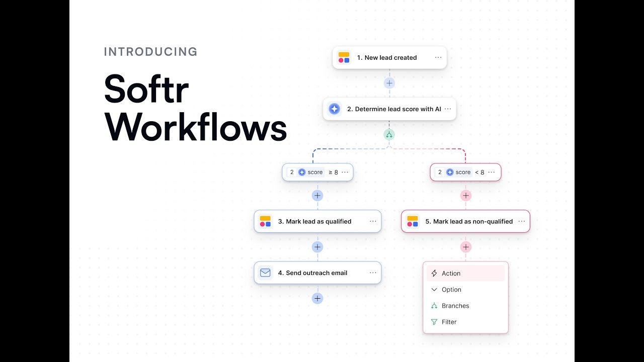Open the ellipsis menu on "Determine lead score with AI"

pyautogui.click(x=447, y=109)
